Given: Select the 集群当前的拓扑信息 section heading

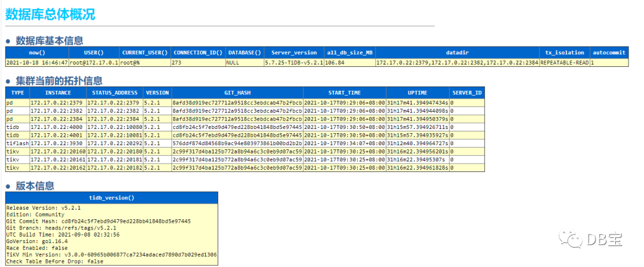Looking at the screenshot, I should (x=58, y=81).
